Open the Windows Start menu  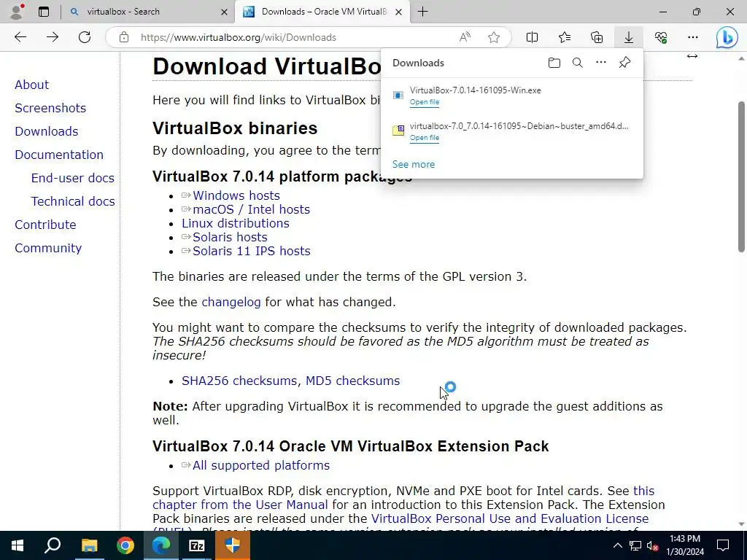pyautogui.click(x=18, y=545)
